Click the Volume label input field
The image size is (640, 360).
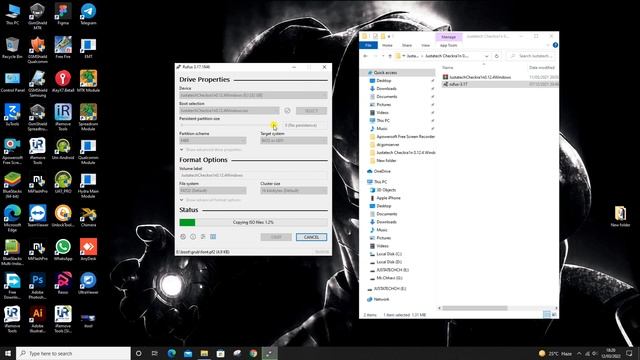[x=253, y=175]
